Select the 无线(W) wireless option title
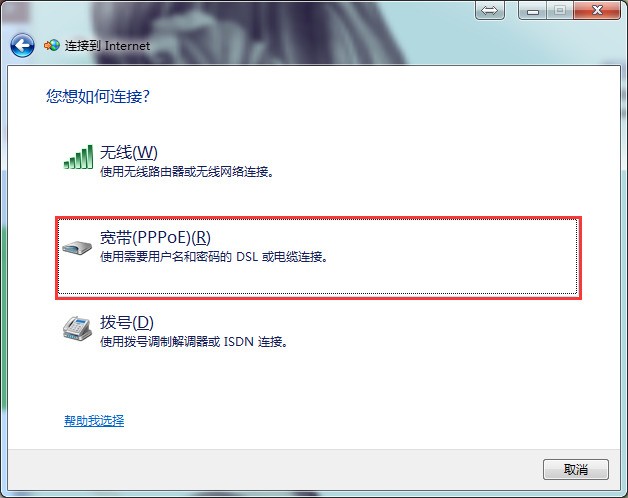 [x=129, y=153]
